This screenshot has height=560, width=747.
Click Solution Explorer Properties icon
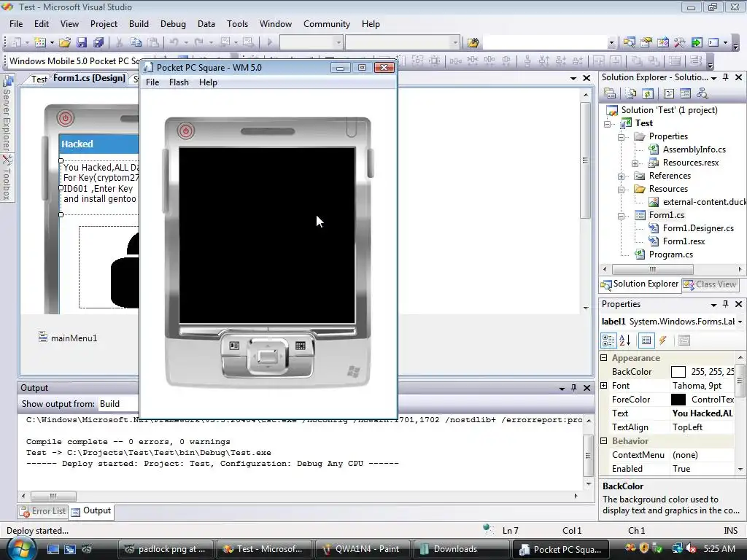[610, 94]
